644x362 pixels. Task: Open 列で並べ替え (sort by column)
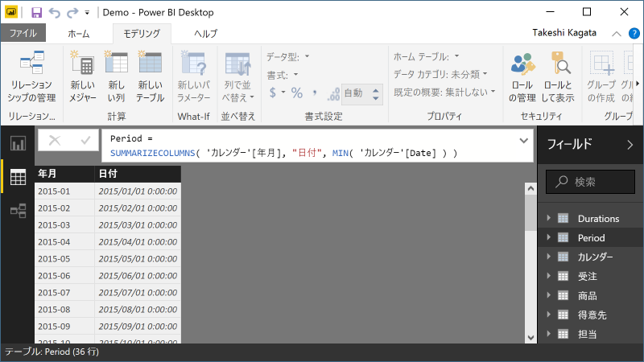pos(237,76)
